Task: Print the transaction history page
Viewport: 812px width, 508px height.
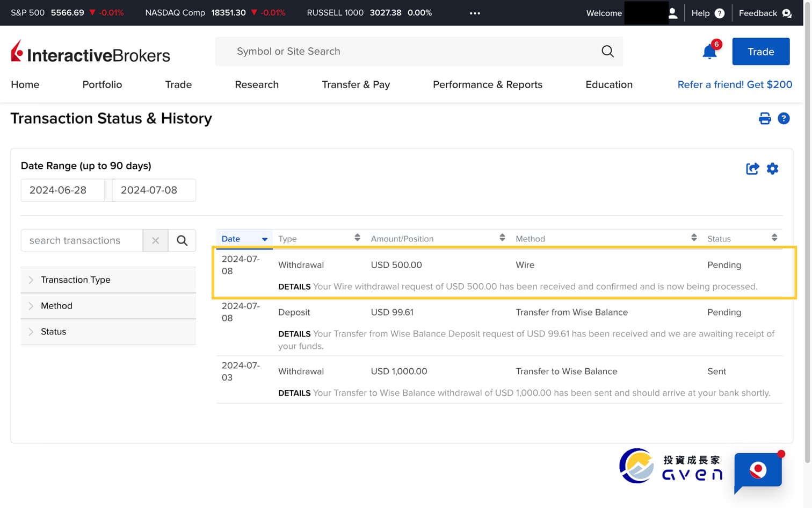Action: (x=765, y=118)
